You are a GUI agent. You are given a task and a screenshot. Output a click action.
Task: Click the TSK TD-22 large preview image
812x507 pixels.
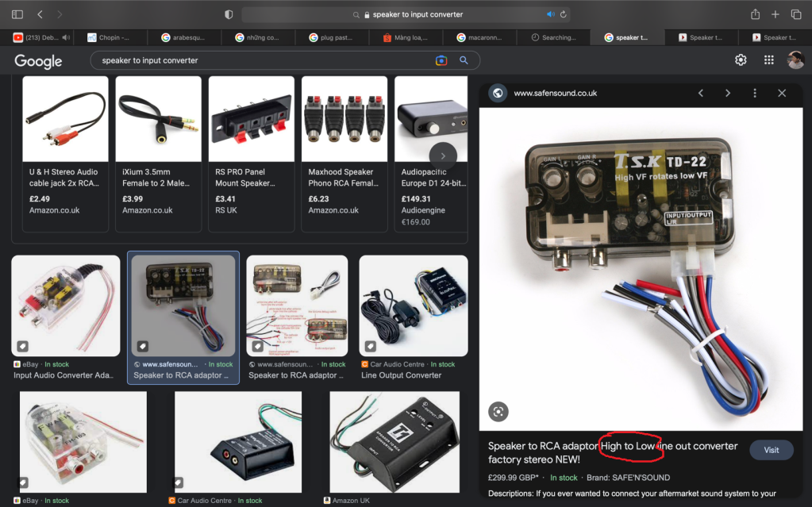point(641,269)
